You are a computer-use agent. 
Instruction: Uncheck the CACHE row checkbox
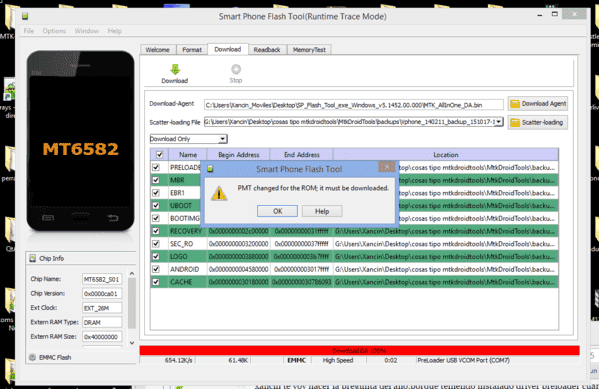156,282
